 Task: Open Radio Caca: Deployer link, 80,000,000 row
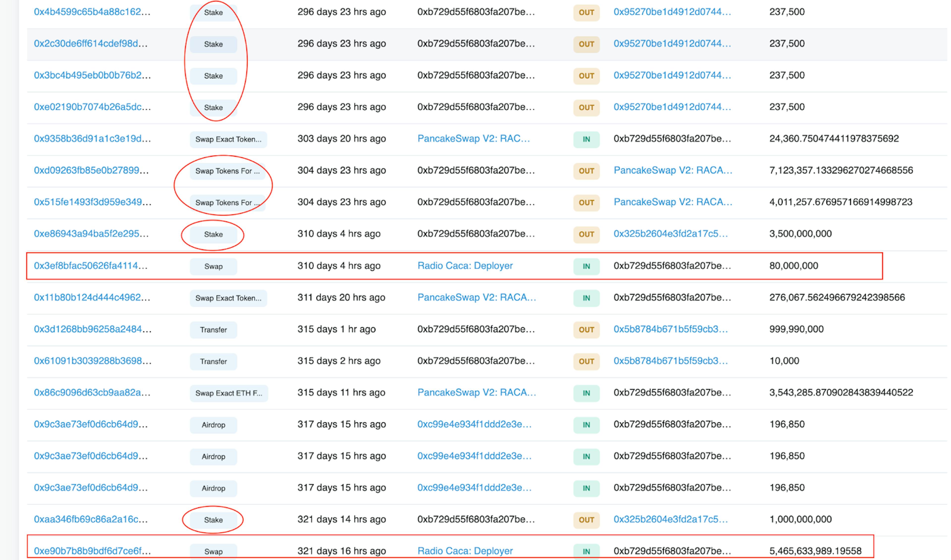pyautogui.click(x=465, y=266)
